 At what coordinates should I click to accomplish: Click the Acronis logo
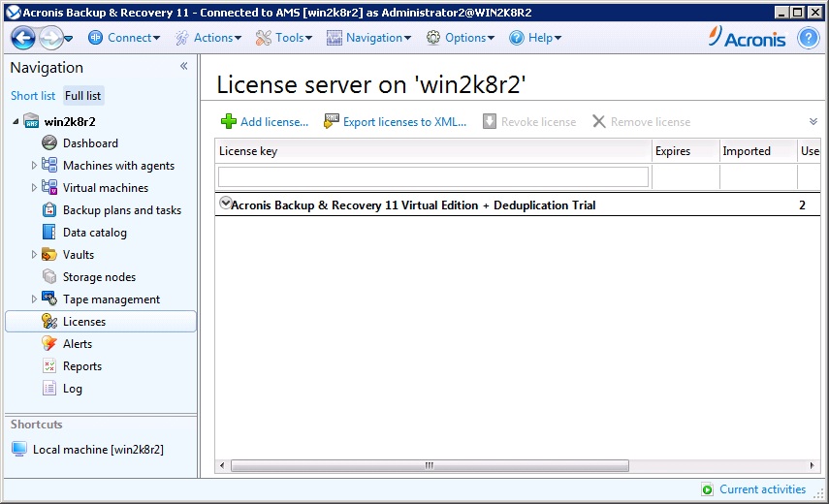(747, 38)
